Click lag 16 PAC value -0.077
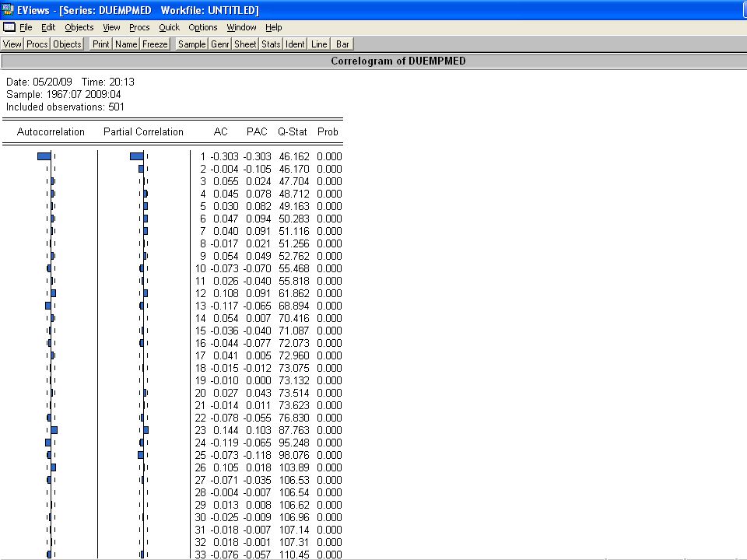Image resolution: width=747 pixels, height=560 pixels. coord(257,343)
